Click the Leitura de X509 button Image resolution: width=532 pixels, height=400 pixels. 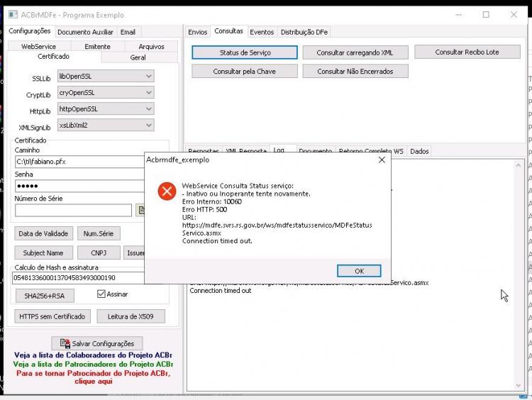[x=131, y=316]
